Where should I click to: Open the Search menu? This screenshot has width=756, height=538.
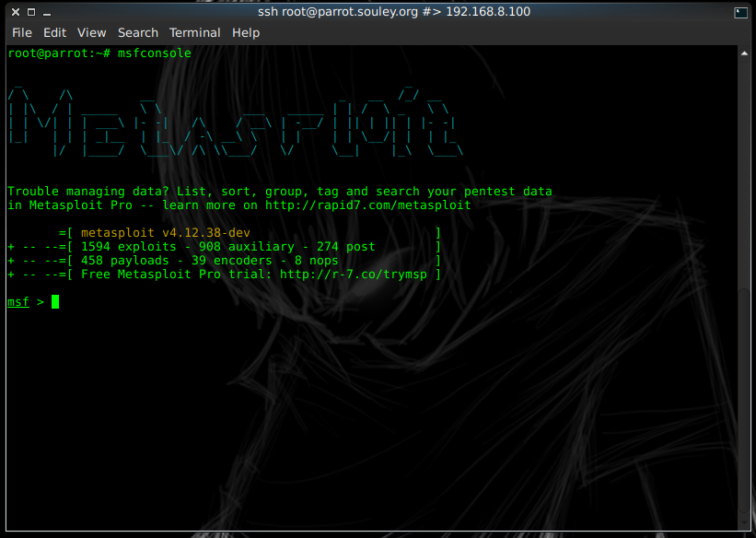coord(138,33)
